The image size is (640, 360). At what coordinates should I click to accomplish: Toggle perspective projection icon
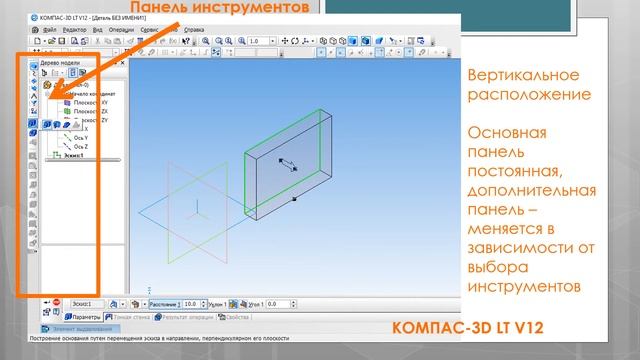click(379, 41)
